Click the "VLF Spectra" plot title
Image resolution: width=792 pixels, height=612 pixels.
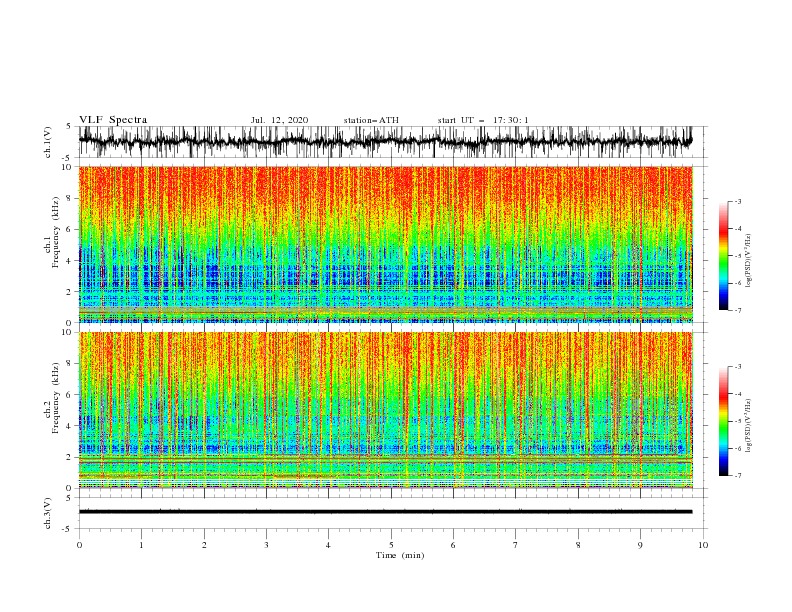pyautogui.click(x=113, y=120)
